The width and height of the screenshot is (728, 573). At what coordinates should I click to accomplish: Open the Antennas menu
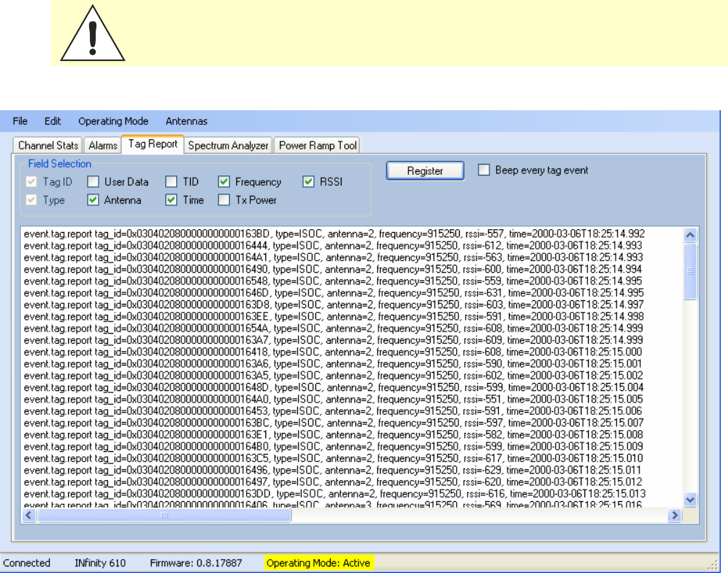pyautogui.click(x=186, y=121)
